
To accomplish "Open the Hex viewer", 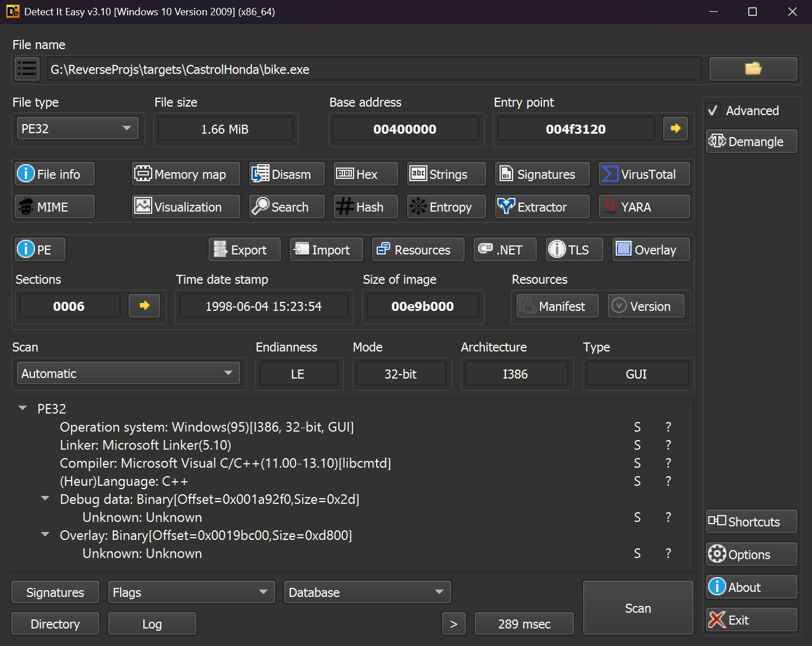I will point(365,174).
